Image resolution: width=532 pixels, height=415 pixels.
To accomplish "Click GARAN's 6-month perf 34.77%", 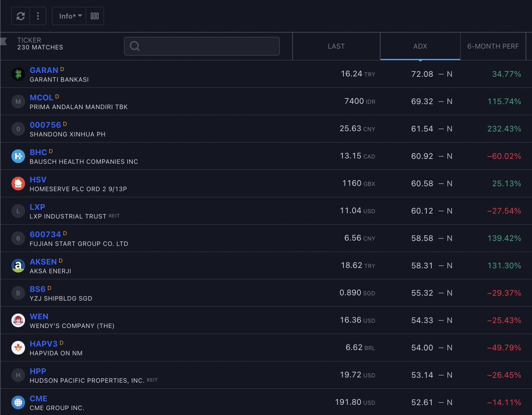I will 507,74.
